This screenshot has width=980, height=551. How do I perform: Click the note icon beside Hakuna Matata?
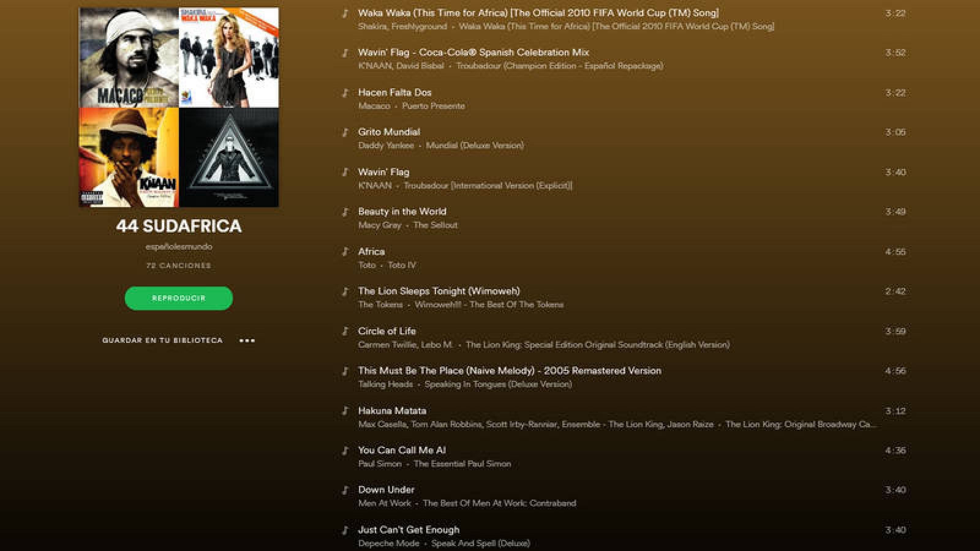(345, 411)
